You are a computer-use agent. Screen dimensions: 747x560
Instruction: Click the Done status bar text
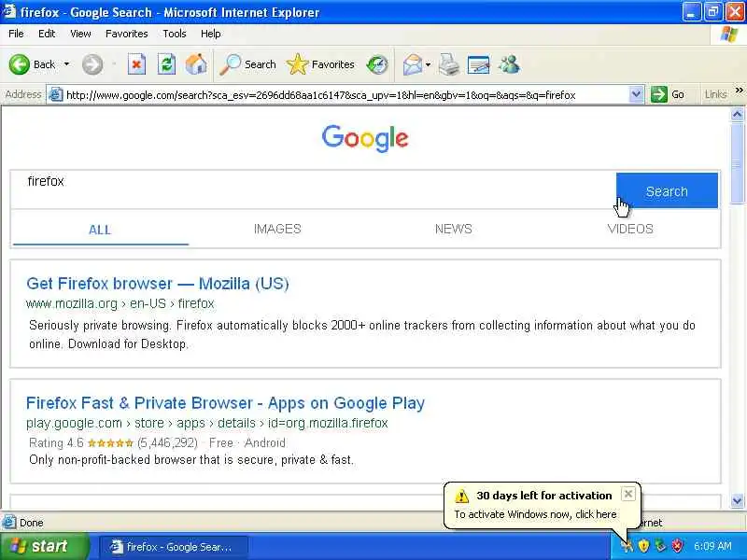tap(32, 523)
